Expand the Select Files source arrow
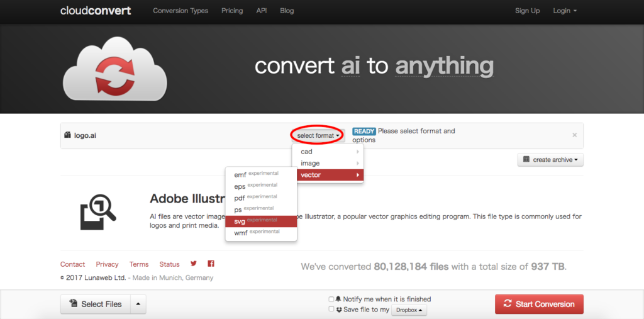 click(138, 304)
